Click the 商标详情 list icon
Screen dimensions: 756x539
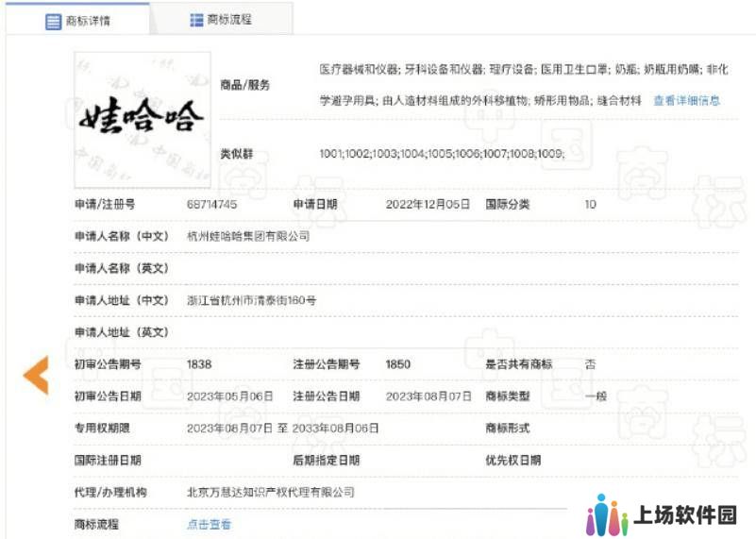click(53, 21)
